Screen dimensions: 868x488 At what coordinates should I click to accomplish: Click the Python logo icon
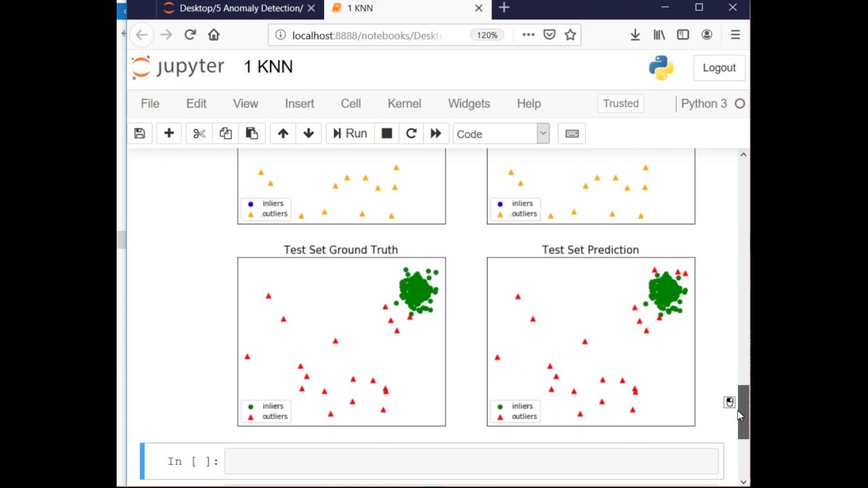click(x=661, y=68)
